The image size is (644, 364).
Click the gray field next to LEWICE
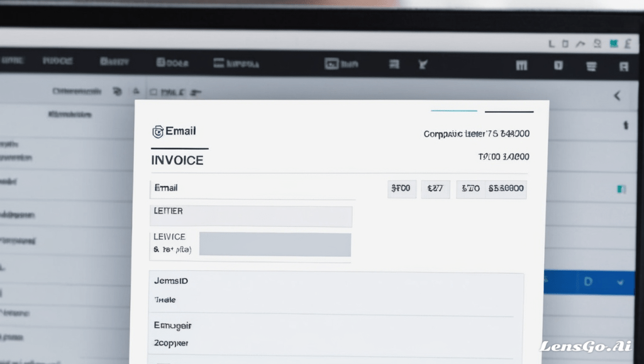(x=275, y=244)
